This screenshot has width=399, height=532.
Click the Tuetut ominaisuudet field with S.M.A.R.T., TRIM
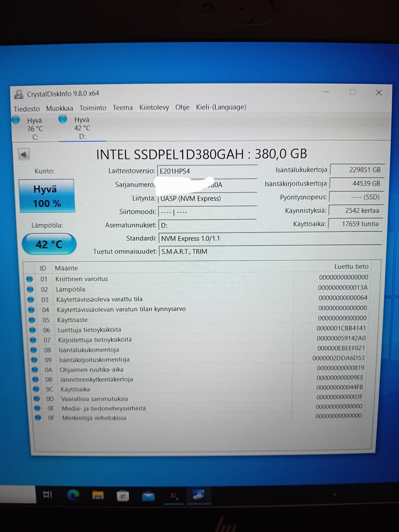pyautogui.click(x=270, y=251)
